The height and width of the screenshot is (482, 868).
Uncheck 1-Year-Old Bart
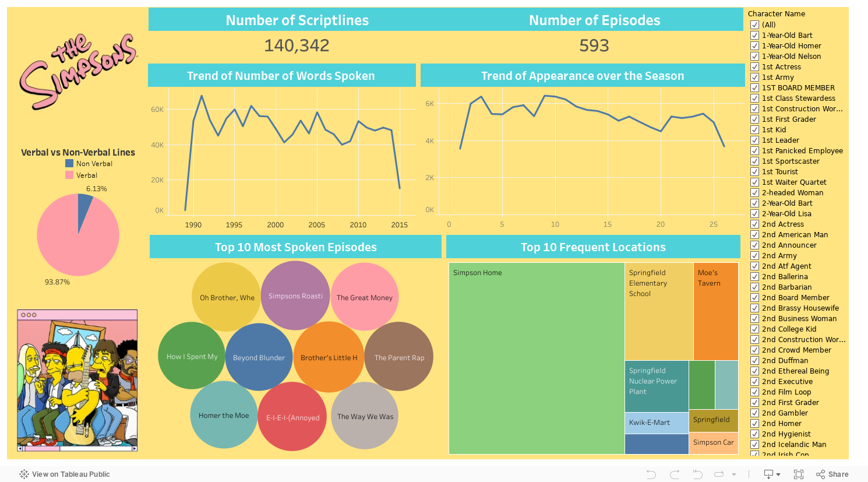754,36
